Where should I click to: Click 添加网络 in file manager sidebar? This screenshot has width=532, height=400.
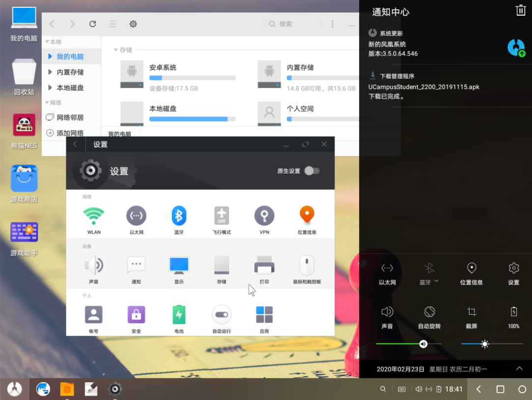click(x=72, y=133)
